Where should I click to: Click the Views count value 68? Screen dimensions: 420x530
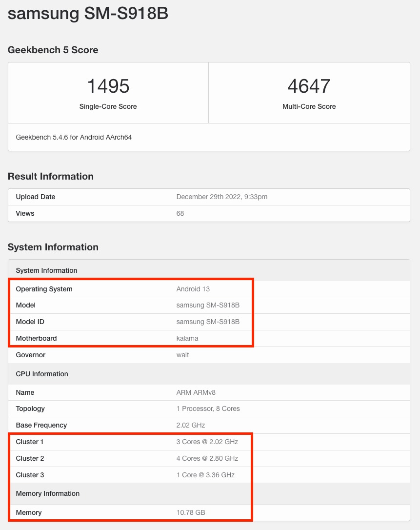pyautogui.click(x=180, y=213)
